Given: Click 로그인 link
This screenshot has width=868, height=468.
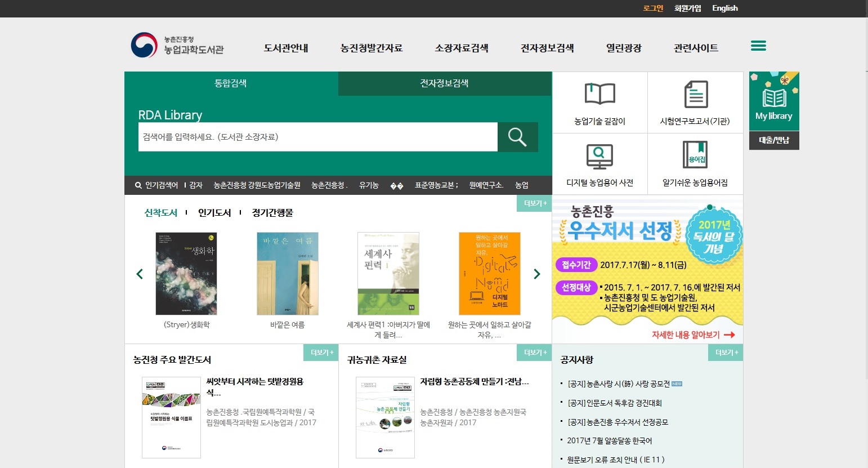Looking at the screenshot, I should [653, 8].
